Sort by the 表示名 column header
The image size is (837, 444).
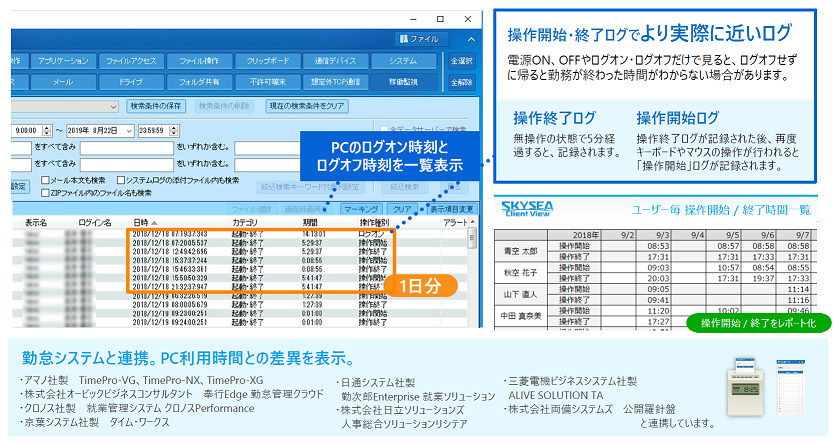(x=36, y=223)
